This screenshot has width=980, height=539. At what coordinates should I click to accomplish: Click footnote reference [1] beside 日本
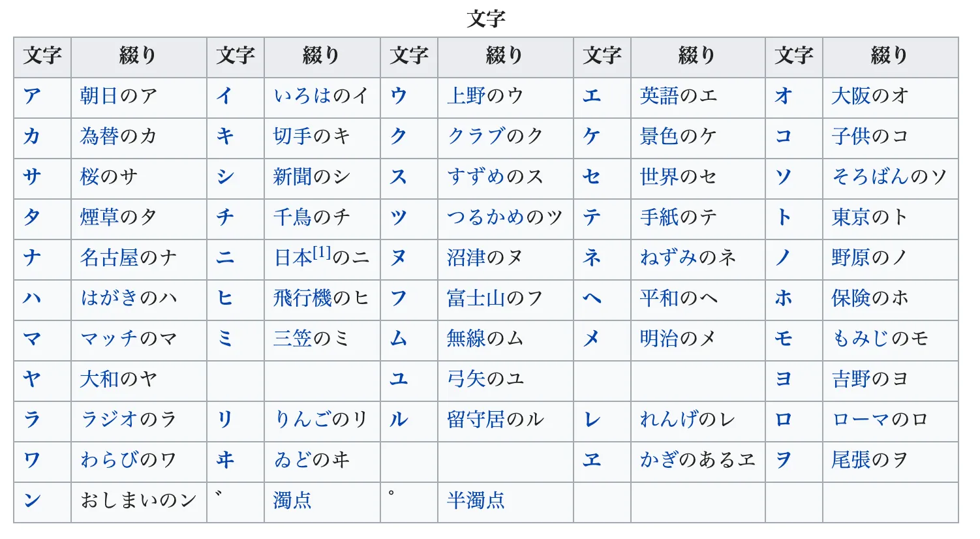point(322,253)
